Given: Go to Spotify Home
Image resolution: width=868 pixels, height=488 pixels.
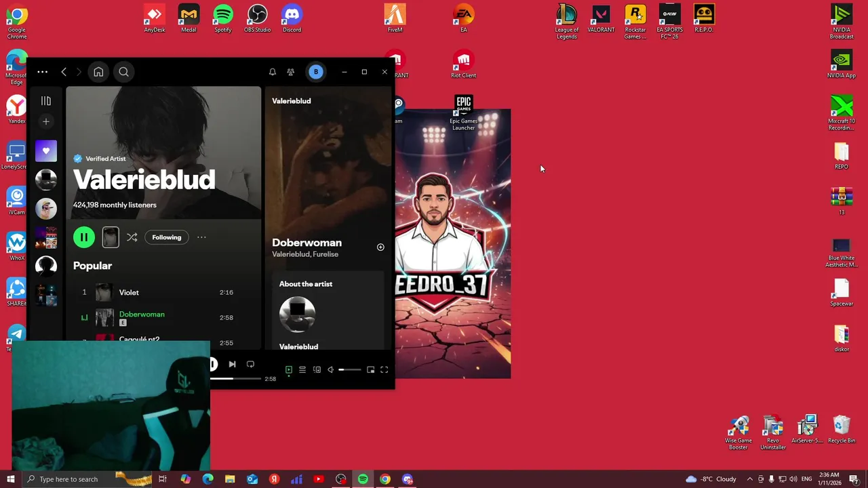Looking at the screenshot, I should click(x=98, y=72).
